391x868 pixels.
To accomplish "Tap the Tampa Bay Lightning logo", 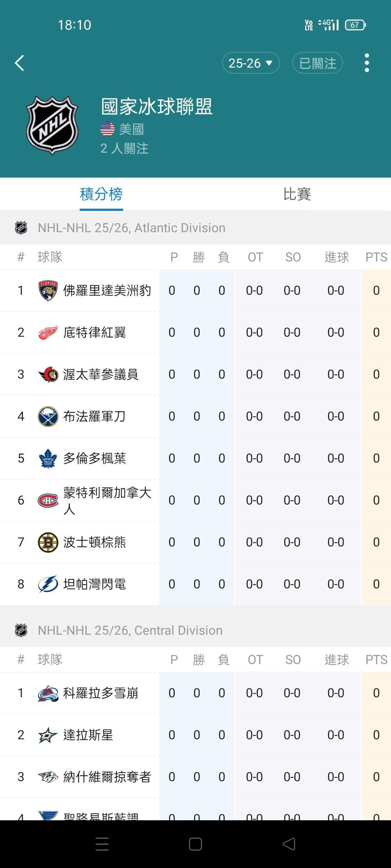I will tap(48, 584).
